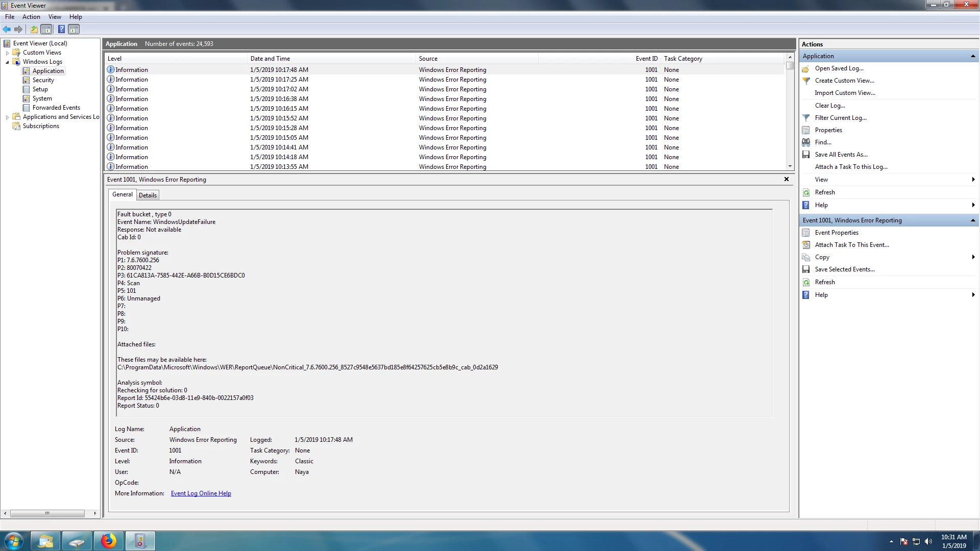Click the volume speaker tray icon
The height and width of the screenshot is (551, 980).
coord(928,541)
